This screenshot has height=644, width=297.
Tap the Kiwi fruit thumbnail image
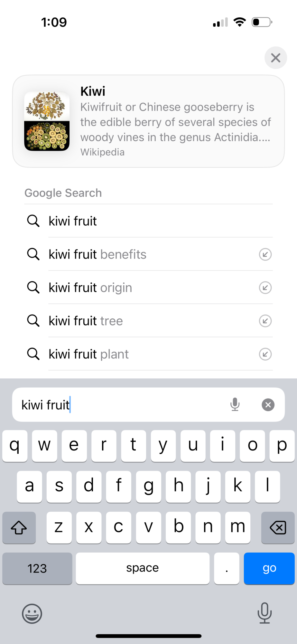click(x=47, y=121)
